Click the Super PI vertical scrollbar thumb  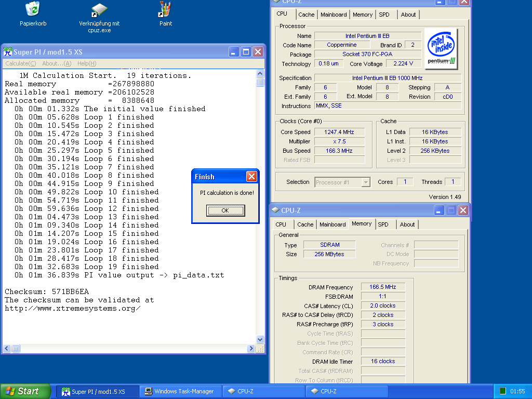260,82
